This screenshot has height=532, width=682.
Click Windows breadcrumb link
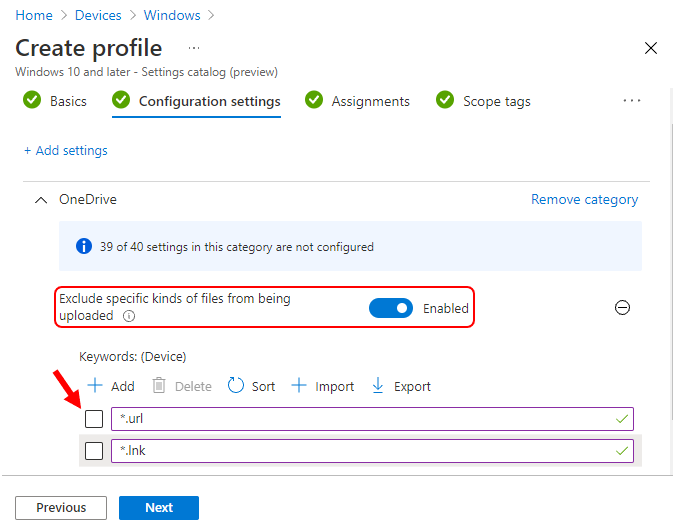(x=172, y=15)
